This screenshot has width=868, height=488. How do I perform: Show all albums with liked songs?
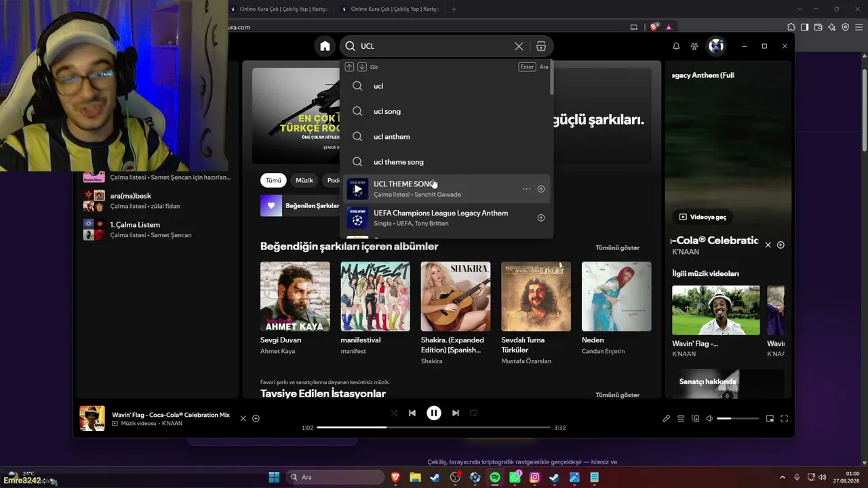[x=617, y=247]
